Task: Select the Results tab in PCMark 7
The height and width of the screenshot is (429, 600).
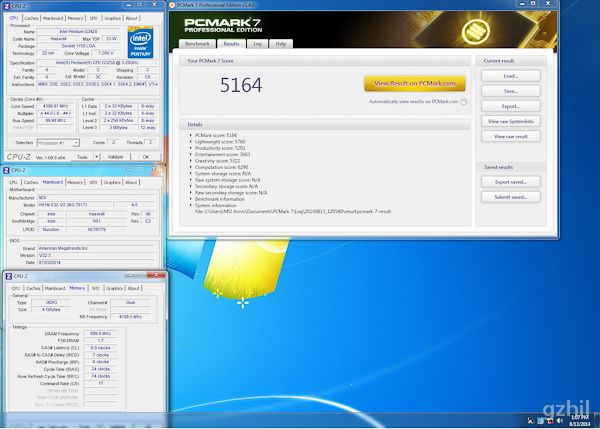Action: [231, 44]
